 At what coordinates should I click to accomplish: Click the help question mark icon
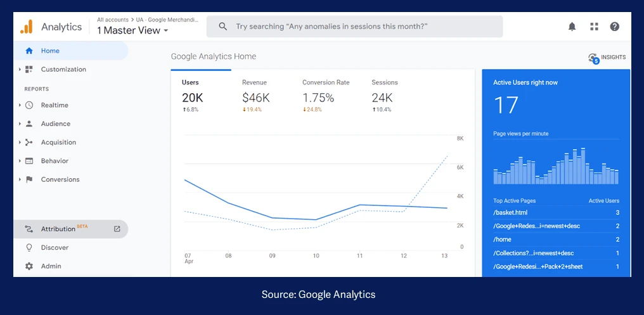[x=614, y=27]
